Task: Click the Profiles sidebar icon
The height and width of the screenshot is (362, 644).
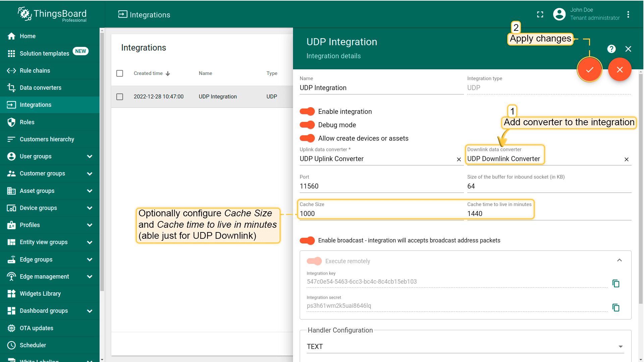Action: click(11, 225)
